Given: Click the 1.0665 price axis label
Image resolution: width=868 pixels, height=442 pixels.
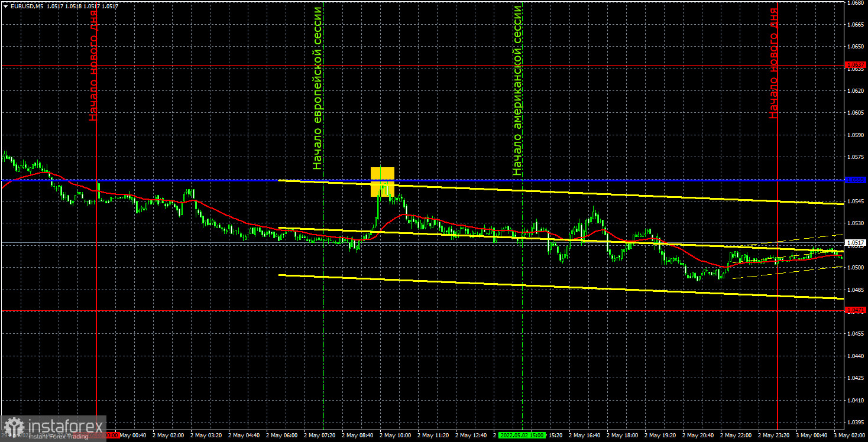Looking at the screenshot, I should (855, 24).
